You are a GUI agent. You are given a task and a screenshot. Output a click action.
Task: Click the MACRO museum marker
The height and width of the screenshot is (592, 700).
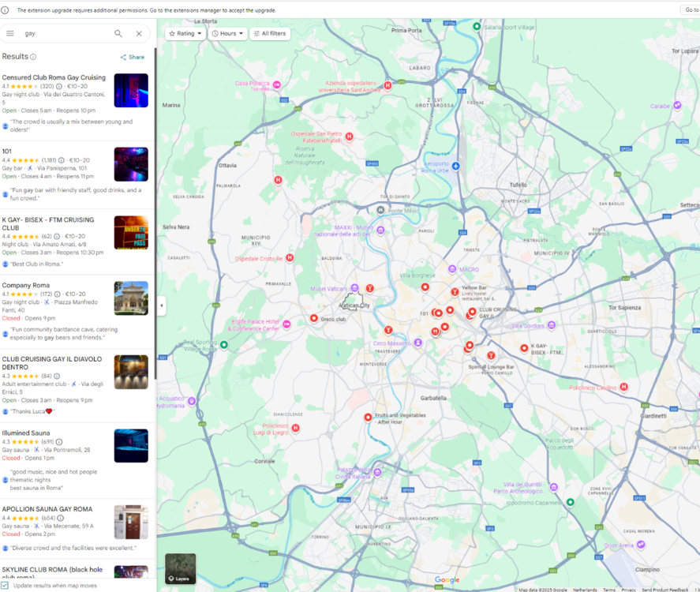point(452,269)
